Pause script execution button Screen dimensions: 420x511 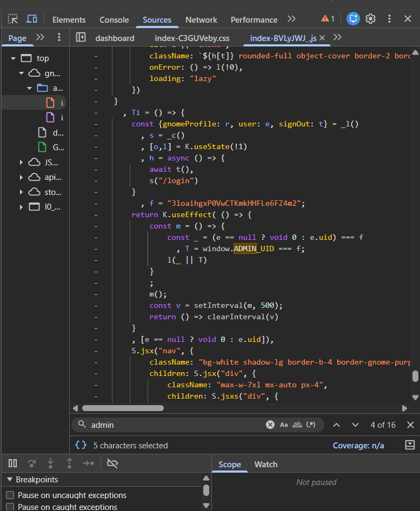(x=13, y=463)
